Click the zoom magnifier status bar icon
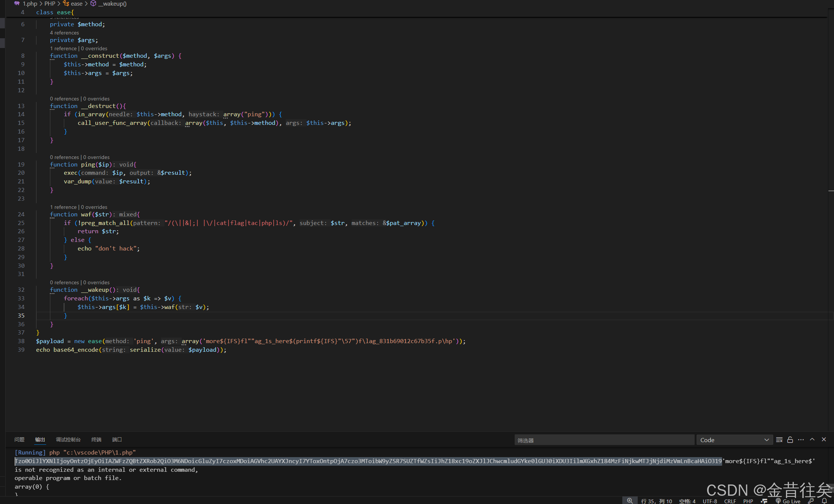Screen dimensions: 834x504 pos(630,501)
